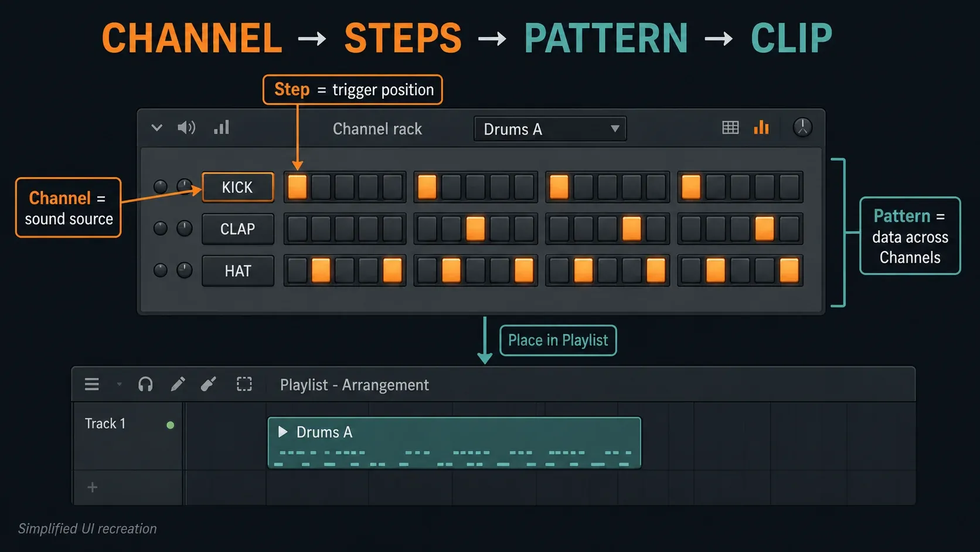The image size is (980, 552).
Task: Toggle the lit CLAP step in the second group
Action: pos(475,229)
